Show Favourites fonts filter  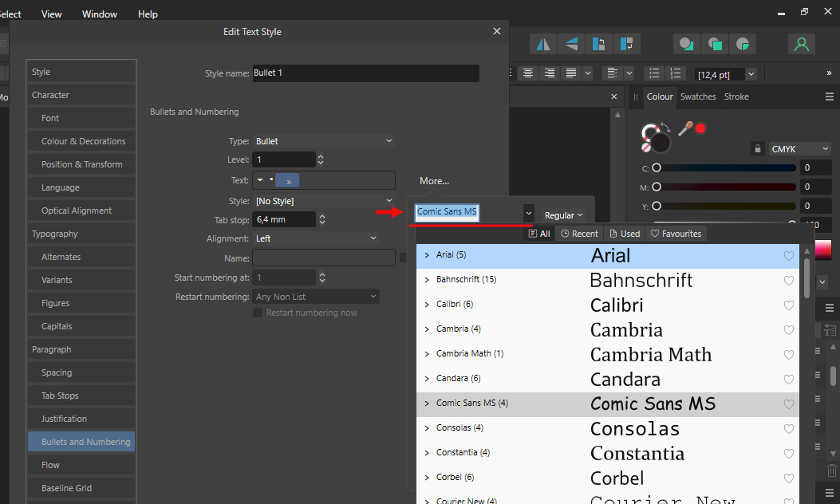coord(676,234)
